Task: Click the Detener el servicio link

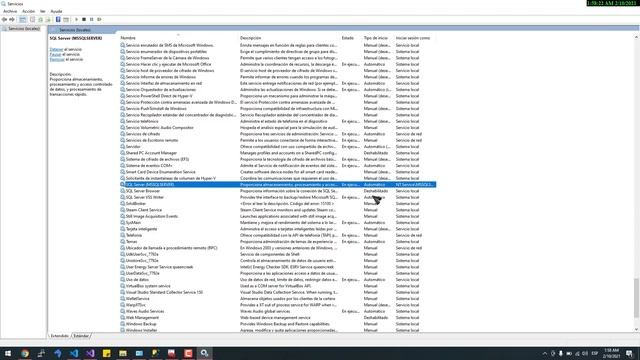Action: coord(56,49)
